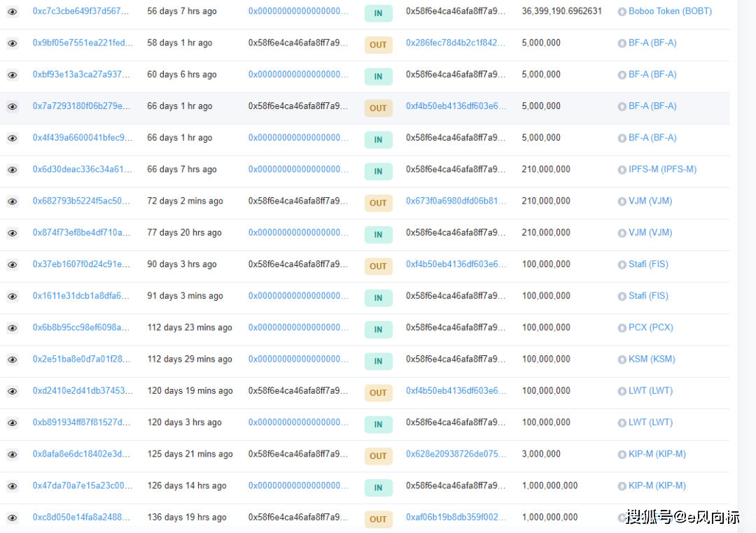The image size is (756, 533).
Task: Click IN badge on the 77 days row
Action: pyautogui.click(x=379, y=235)
